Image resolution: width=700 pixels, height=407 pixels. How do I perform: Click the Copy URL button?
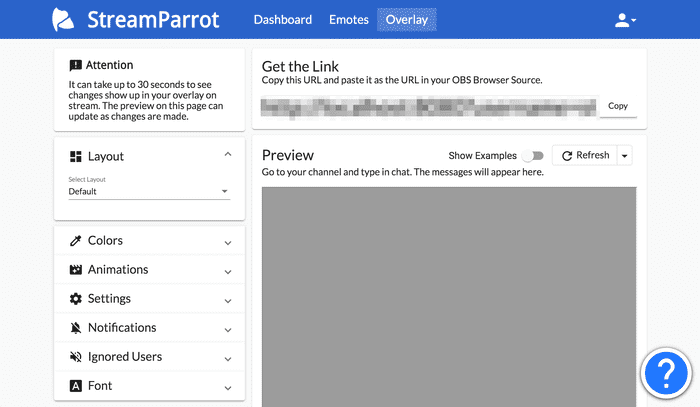click(x=618, y=106)
